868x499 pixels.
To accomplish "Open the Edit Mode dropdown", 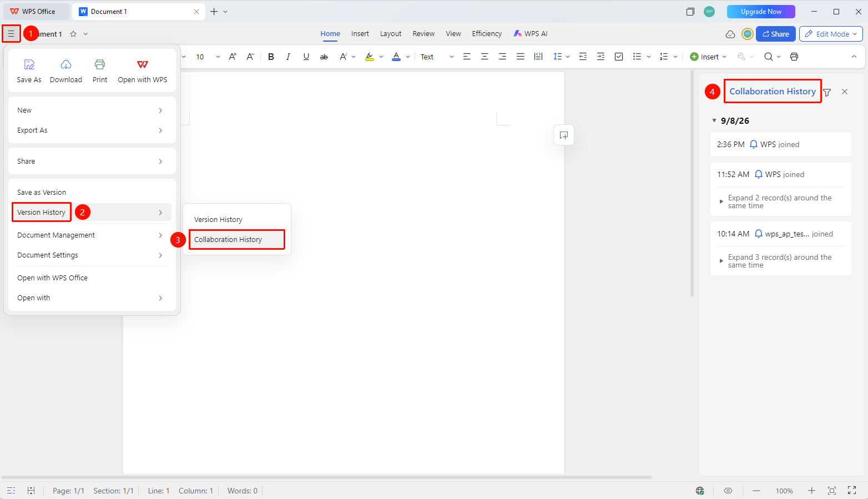I will tap(831, 34).
